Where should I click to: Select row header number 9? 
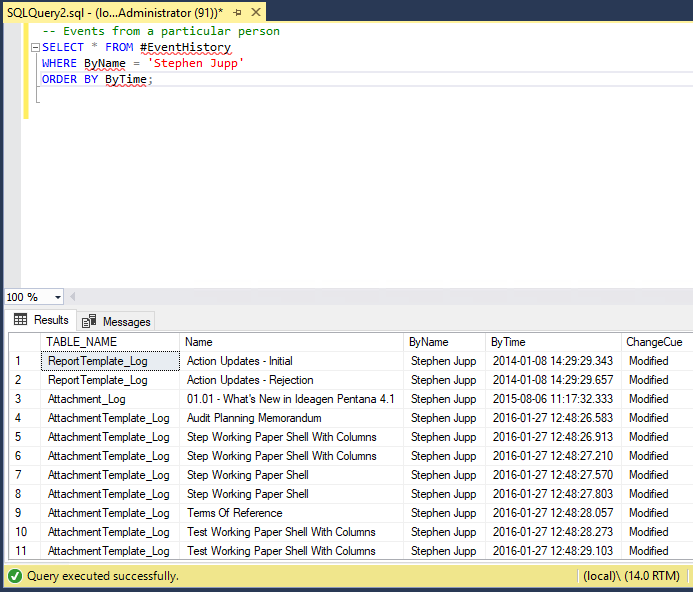pyautogui.click(x=25, y=513)
